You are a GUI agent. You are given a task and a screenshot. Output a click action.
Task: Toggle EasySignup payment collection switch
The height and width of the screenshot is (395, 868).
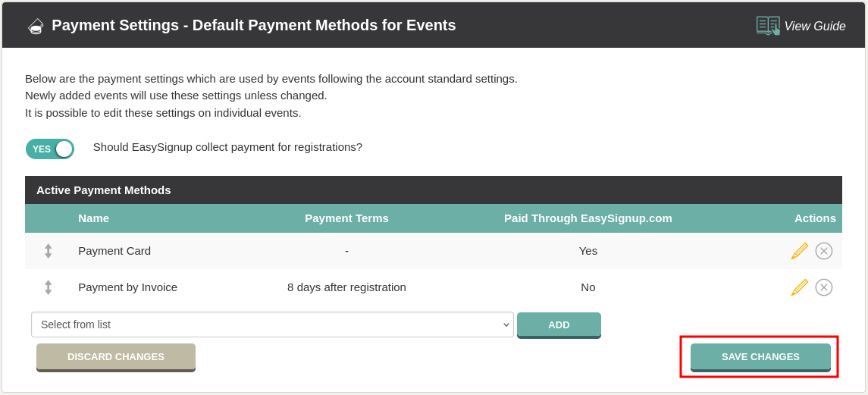50,149
